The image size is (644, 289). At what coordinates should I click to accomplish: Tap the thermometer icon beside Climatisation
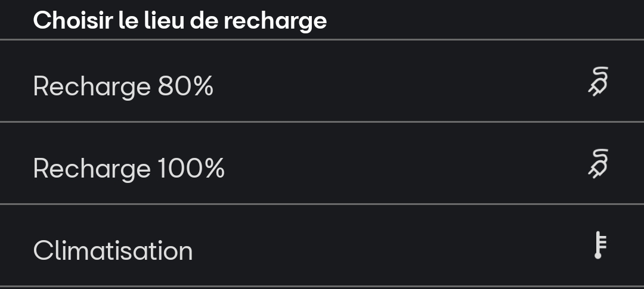pyautogui.click(x=599, y=246)
